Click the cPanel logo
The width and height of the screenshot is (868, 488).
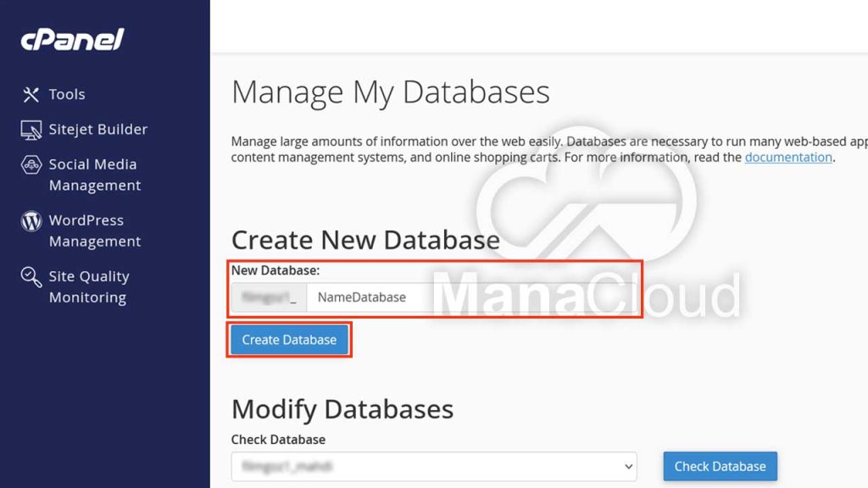(x=72, y=39)
